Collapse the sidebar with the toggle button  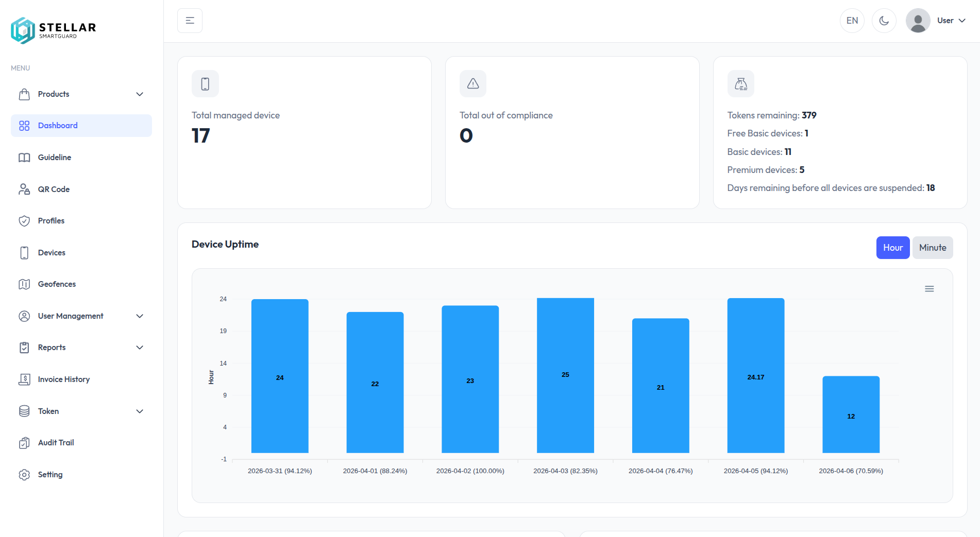[x=190, y=20]
